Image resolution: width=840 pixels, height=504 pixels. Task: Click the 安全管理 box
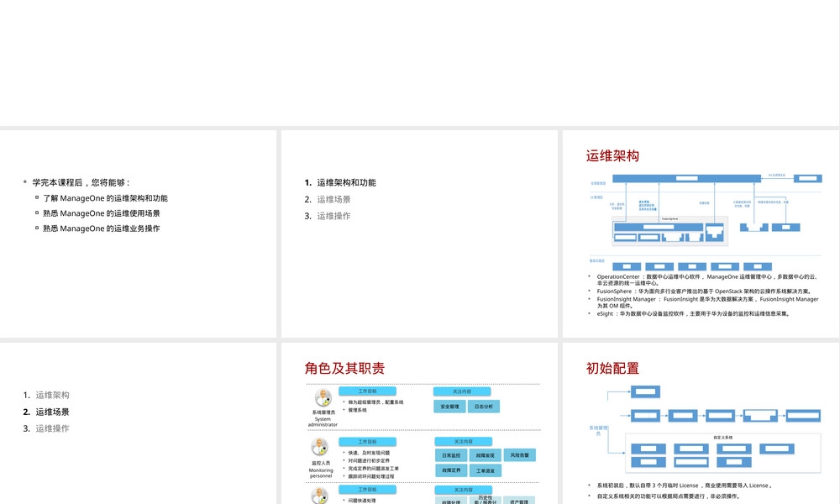pos(449,407)
